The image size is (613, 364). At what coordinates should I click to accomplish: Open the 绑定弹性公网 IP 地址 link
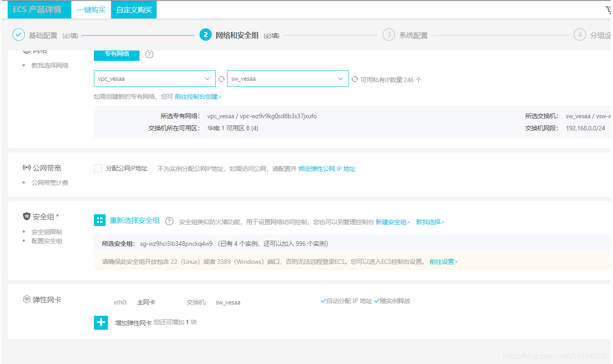pyautogui.click(x=327, y=169)
